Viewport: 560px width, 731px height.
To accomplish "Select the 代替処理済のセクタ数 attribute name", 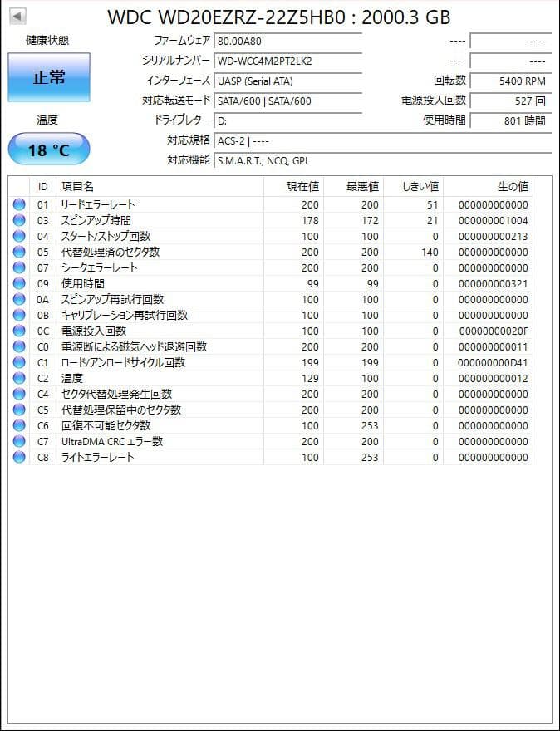I will click(111, 252).
